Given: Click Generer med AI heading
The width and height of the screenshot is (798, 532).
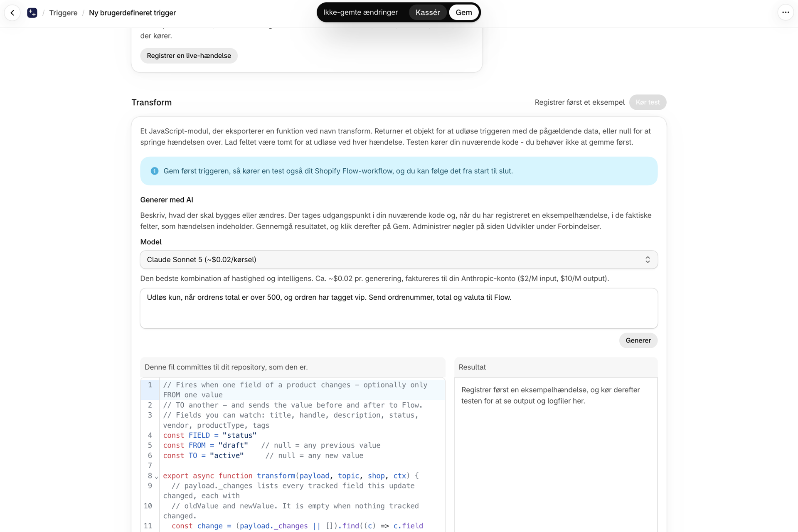Looking at the screenshot, I should 167,200.
